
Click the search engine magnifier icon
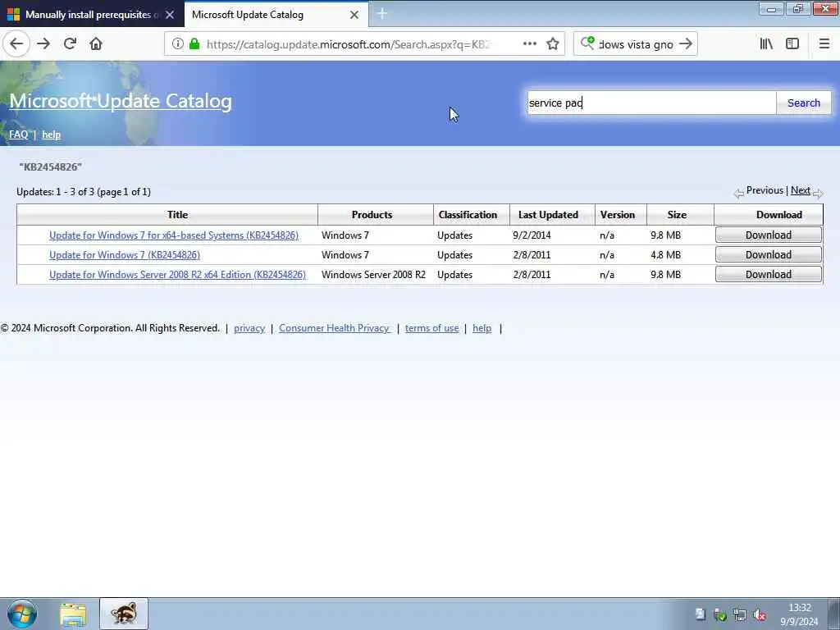pyautogui.click(x=587, y=43)
